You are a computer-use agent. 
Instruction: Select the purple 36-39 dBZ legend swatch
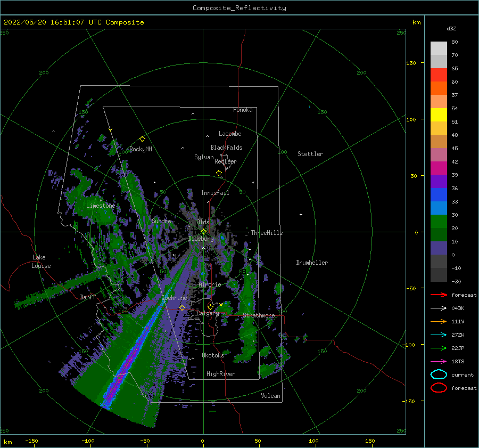point(439,181)
